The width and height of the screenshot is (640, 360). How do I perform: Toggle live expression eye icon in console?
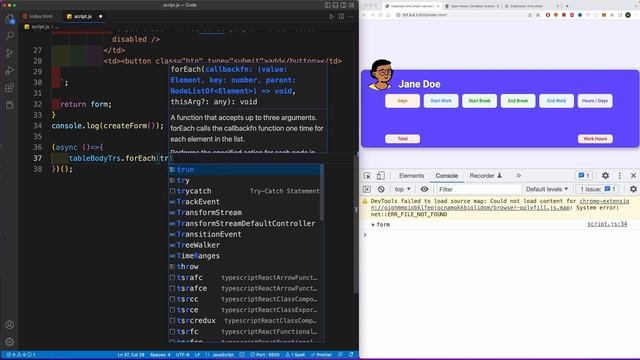pos(424,189)
